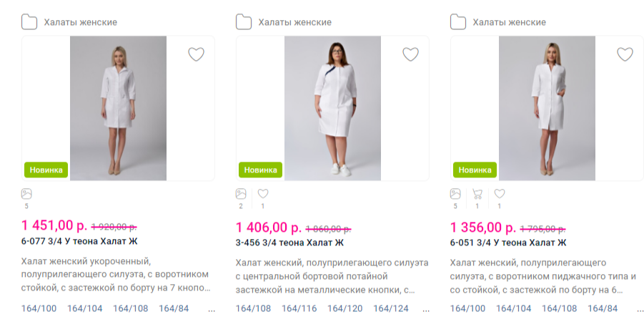Click folder icon above third product
This screenshot has width=644, height=322.
point(458,22)
